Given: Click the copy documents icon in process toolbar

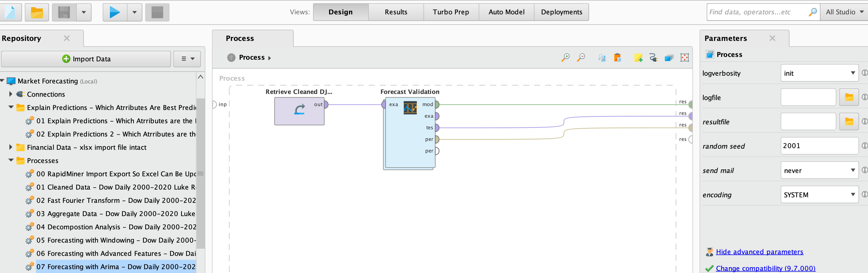Looking at the screenshot, I should point(602,58).
